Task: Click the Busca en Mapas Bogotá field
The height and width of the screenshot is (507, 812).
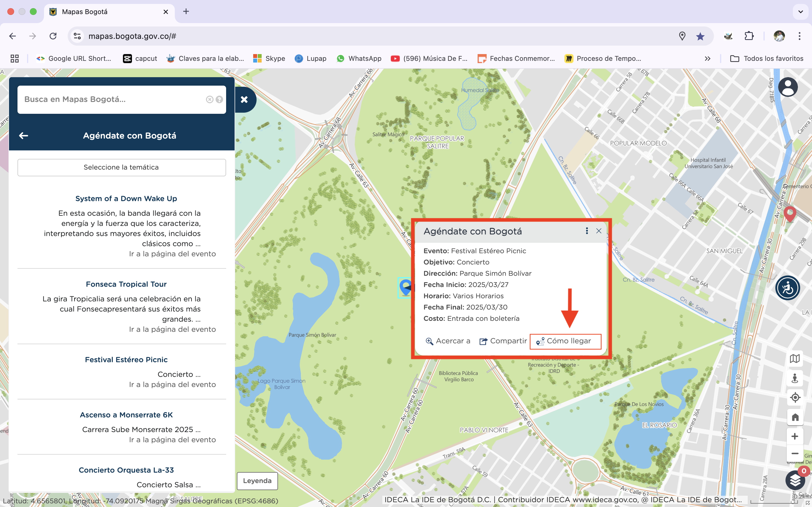Action: (112, 100)
